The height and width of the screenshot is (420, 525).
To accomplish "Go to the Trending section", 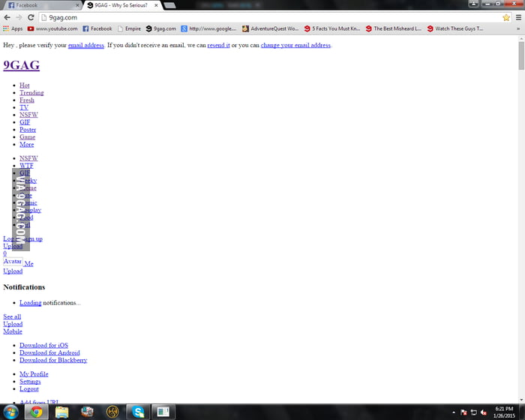I will pos(31,93).
